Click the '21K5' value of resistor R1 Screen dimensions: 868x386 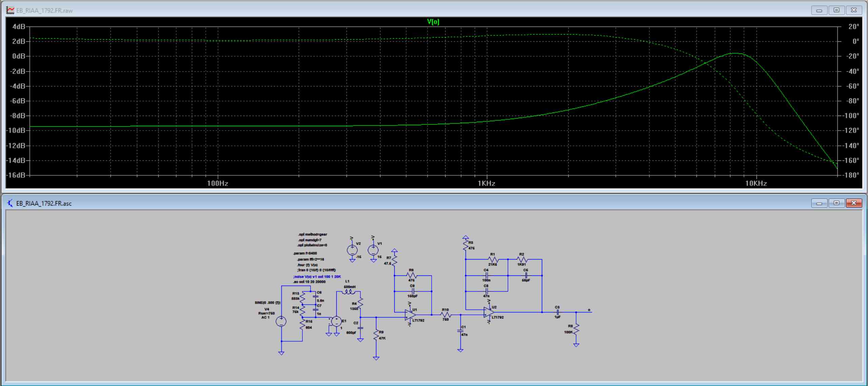tap(493, 265)
